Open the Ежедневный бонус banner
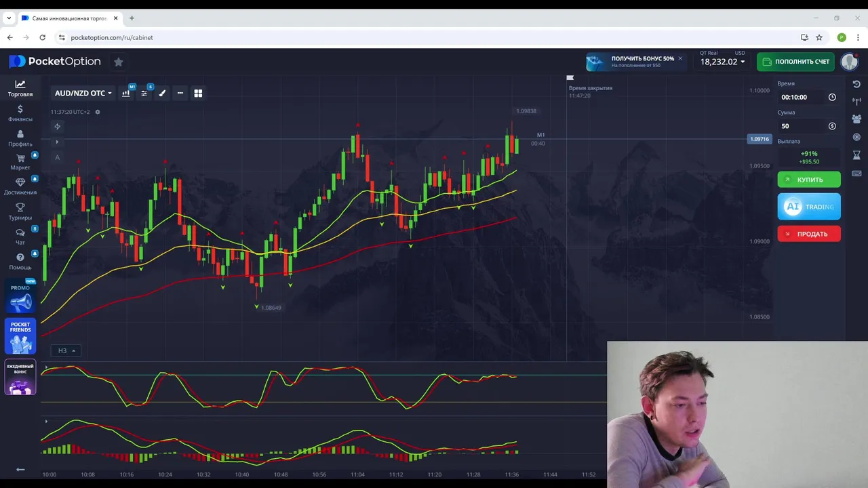The width and height of the screenshot is (868, 488). pos(20,377)
